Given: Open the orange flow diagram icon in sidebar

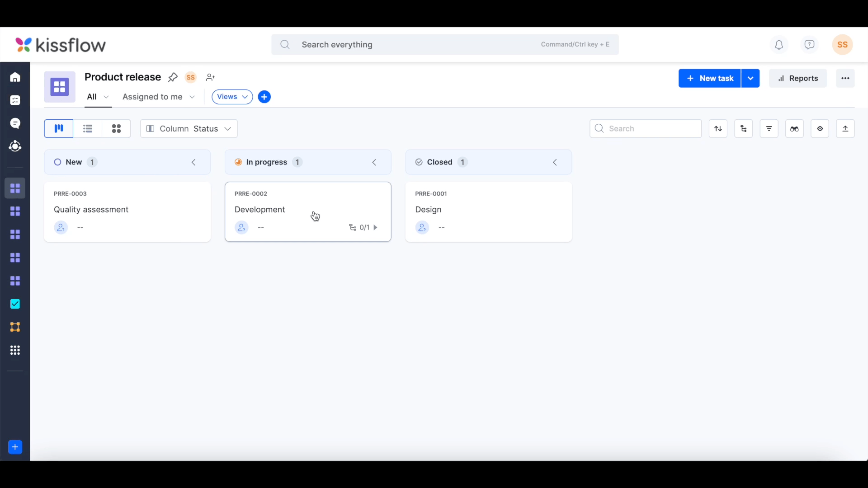Looking at the screenshot, I should (x=15, y=327).
